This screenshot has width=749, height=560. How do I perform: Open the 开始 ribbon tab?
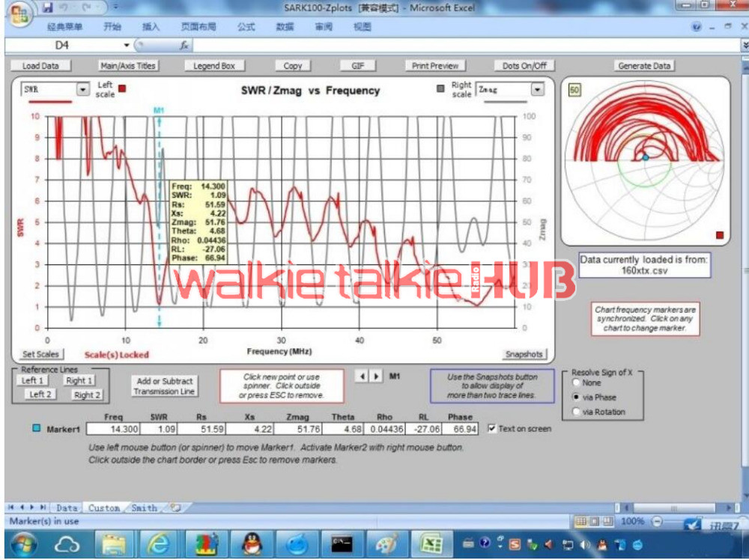pyautogui.click(x=112, y=27)
